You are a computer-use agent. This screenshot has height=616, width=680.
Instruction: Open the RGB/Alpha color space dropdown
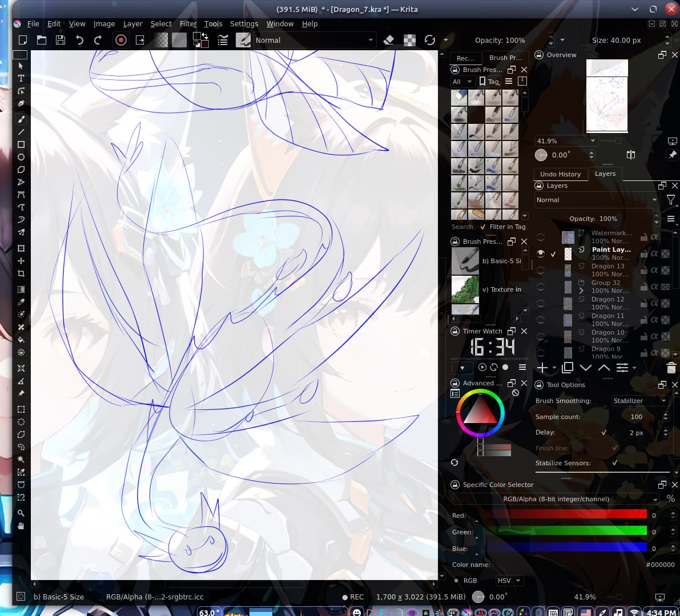(556, 499)
